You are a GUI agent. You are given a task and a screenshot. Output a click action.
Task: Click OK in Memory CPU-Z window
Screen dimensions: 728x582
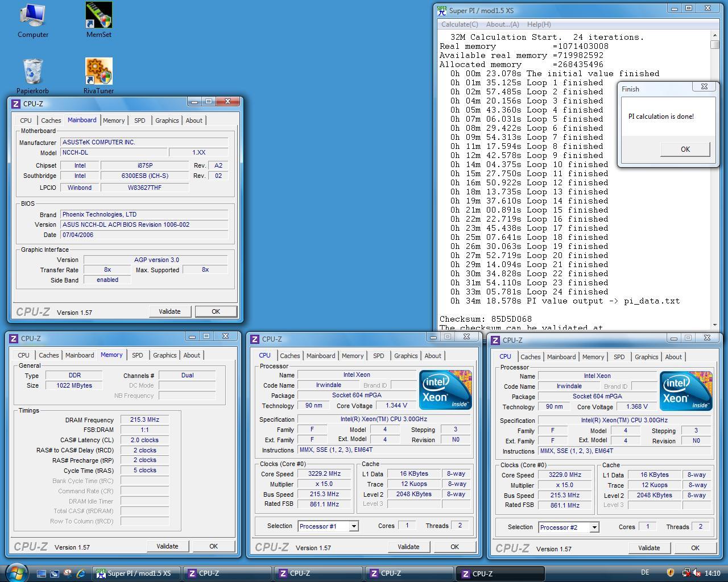click(213, 546)
